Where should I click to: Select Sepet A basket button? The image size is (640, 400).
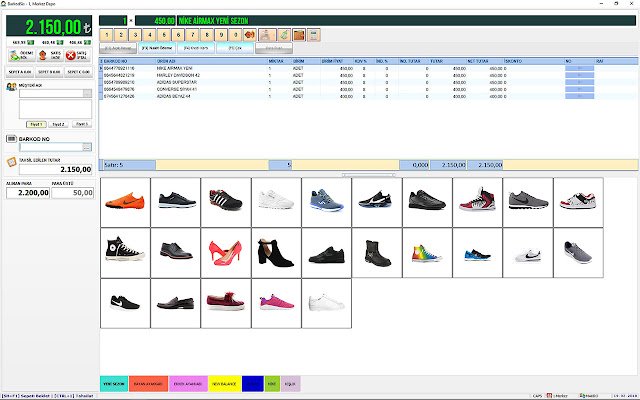point(20,72)
